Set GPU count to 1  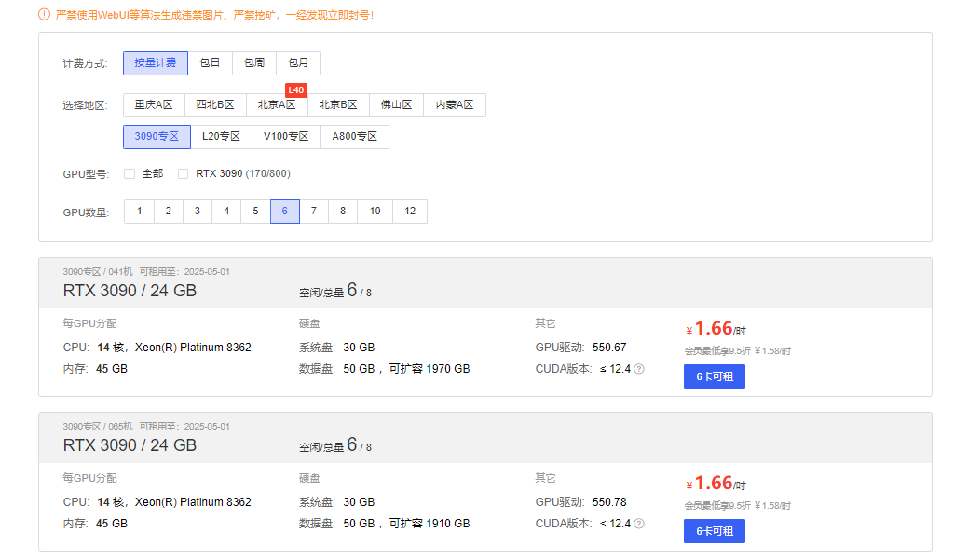pyautogui.click(x=140, y=212)
